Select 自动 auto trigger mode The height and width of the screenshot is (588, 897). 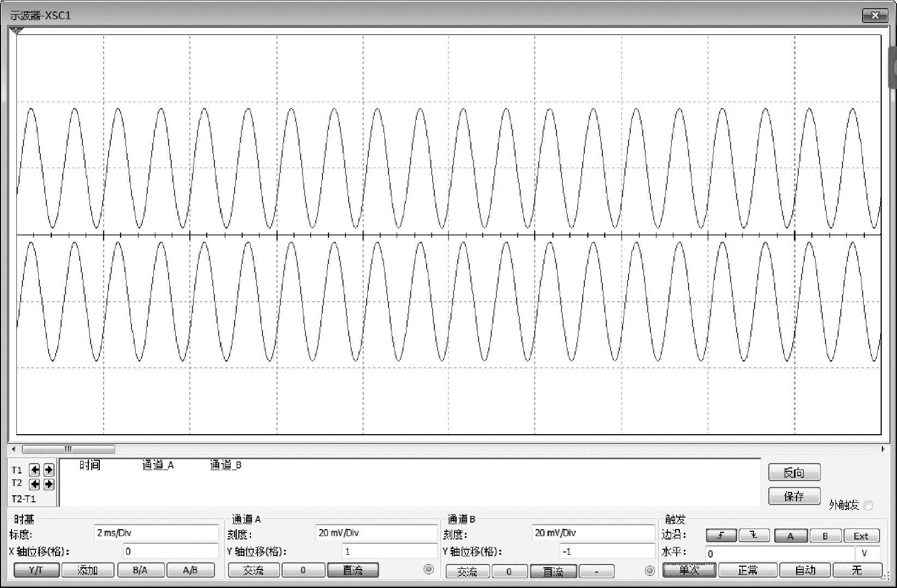[x=805, y=570]
